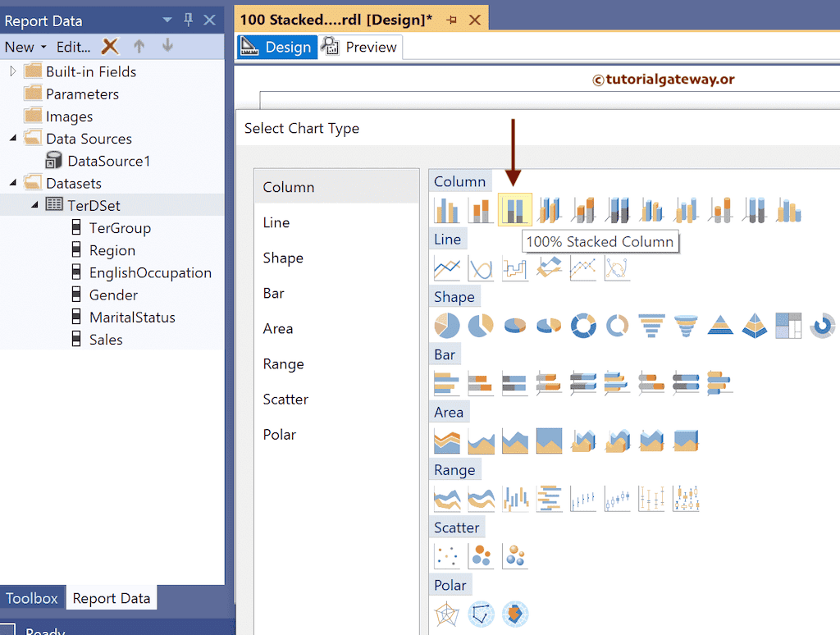Select the Sales field

(106, 340)
